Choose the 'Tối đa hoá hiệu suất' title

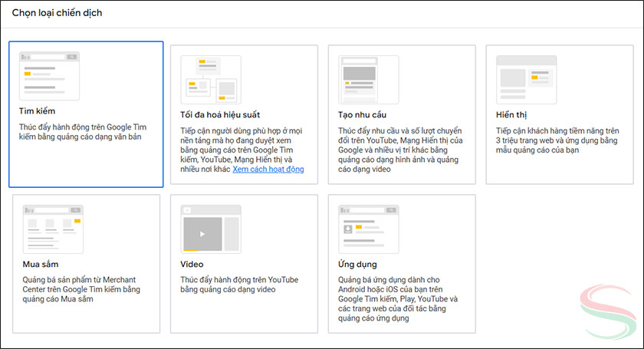220,115
